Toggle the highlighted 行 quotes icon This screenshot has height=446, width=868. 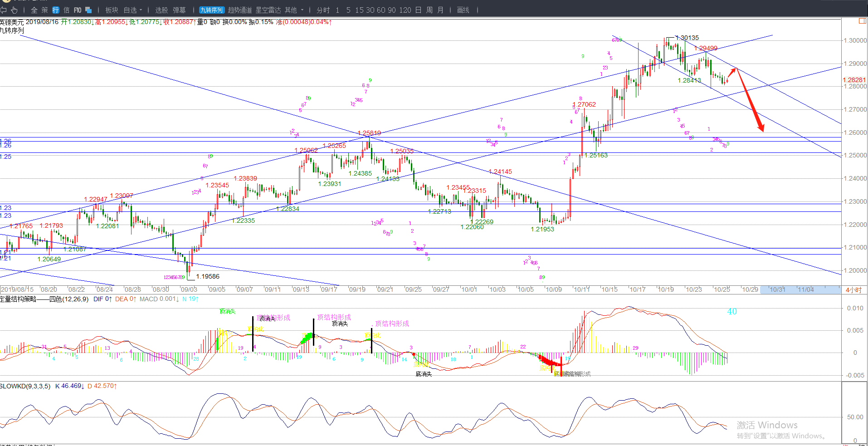(x=56, y=10)
